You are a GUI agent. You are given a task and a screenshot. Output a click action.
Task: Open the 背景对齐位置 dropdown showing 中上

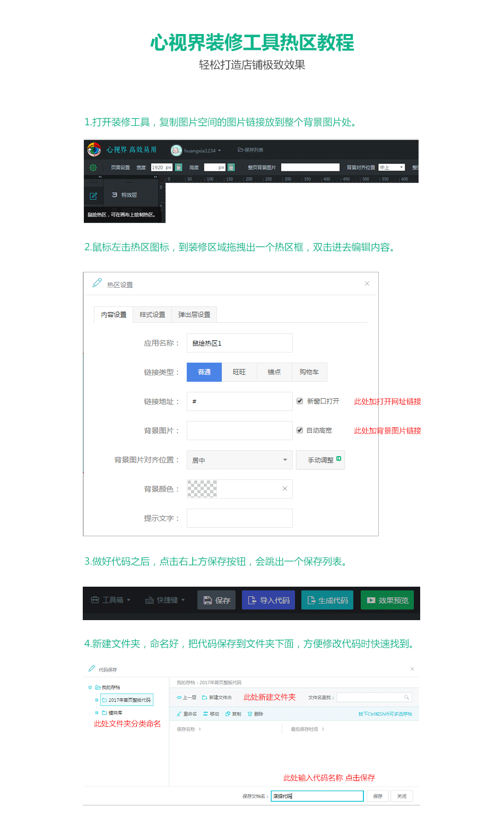392,167
